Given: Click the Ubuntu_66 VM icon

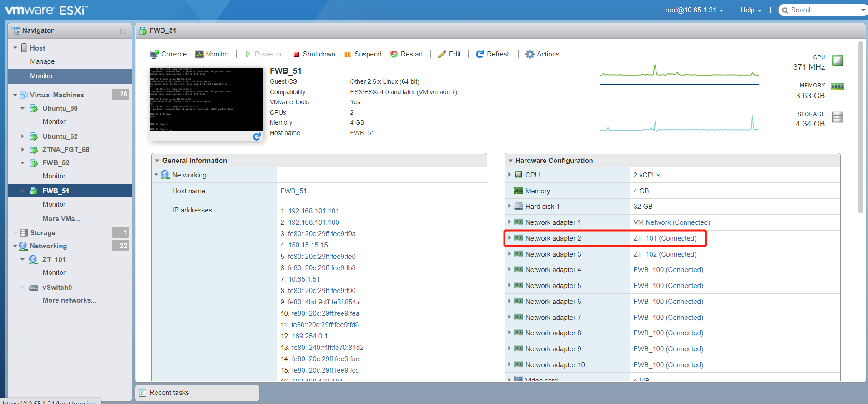Looking at the screenshot, I should tap(34, 108).
